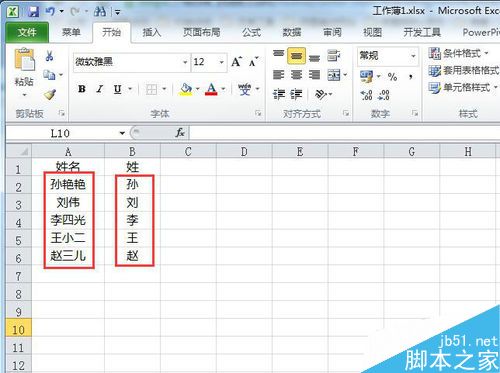
Task: Toggle Italic formatting
Action: 99,89
